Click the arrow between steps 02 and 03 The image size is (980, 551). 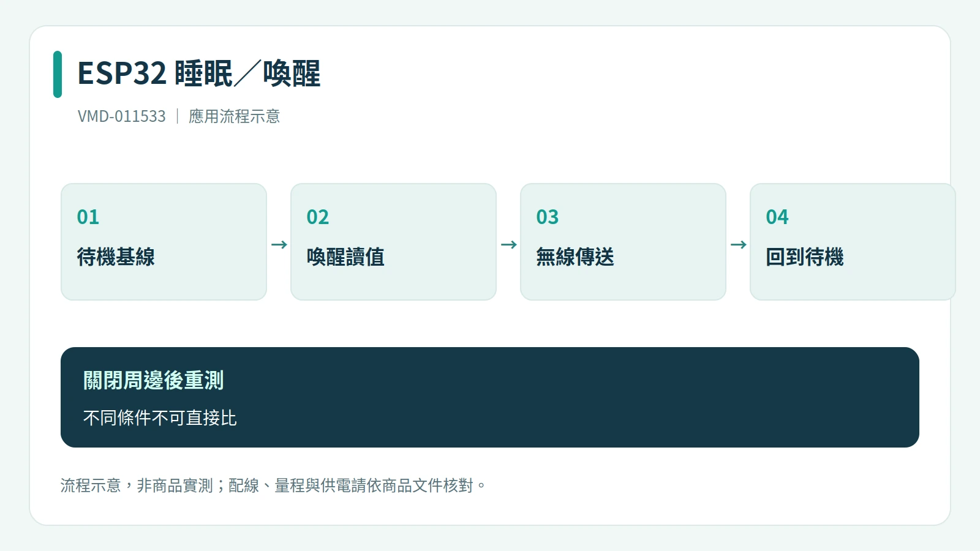[508, 245]
